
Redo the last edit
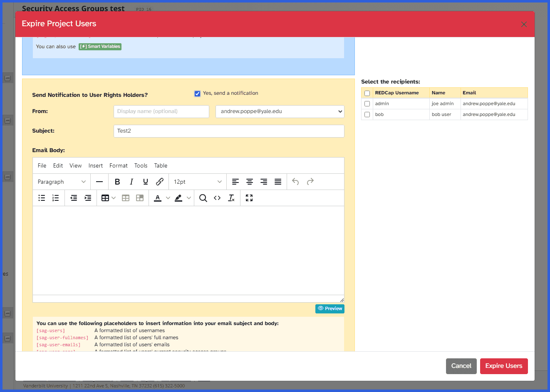click(310, 182)
